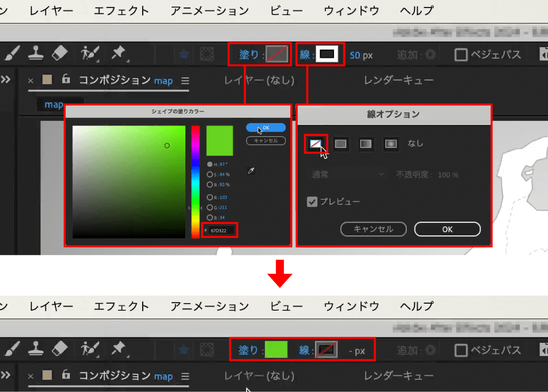Select the Clone Stamp tool in the green-fill toolbar
The height and width of the screenshot is (392, 548).
click(x=36, y=348)
